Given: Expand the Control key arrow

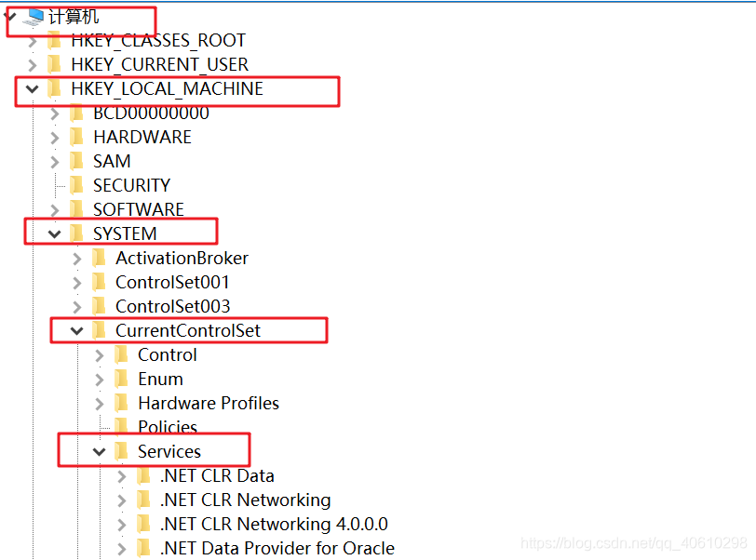Looking at the screenshot, I should tap(100, 356).
